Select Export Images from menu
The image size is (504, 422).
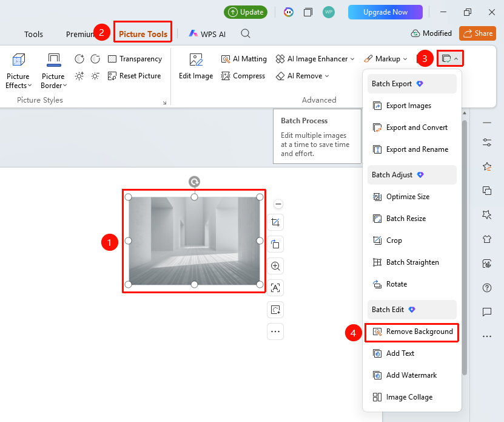pos(412,106)
